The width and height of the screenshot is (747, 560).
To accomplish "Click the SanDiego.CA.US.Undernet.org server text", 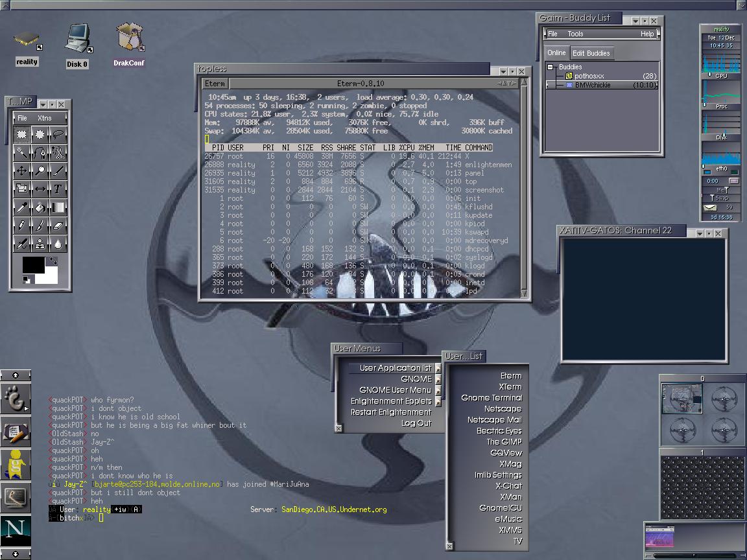I will pyautogui.click(x=334, y=509).
